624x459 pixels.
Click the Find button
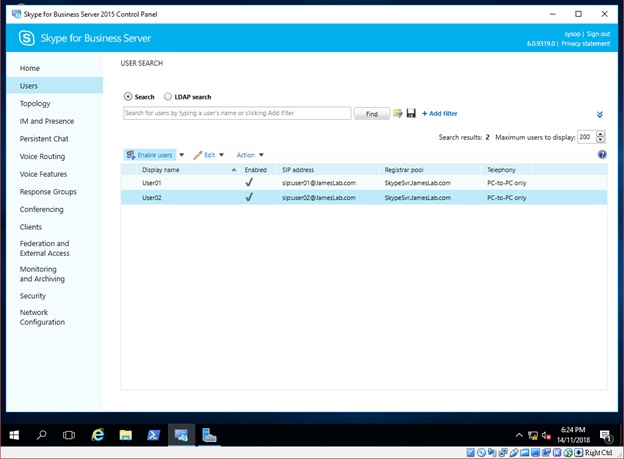[372, 114]
